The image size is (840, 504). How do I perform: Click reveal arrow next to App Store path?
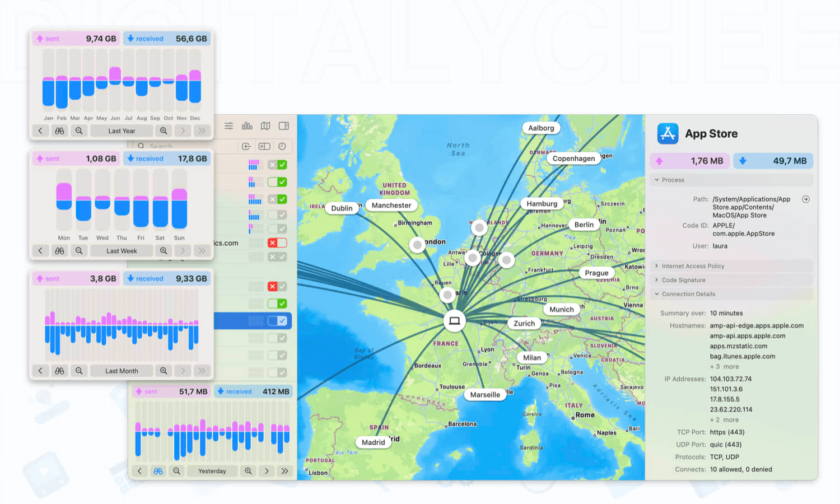806,199
